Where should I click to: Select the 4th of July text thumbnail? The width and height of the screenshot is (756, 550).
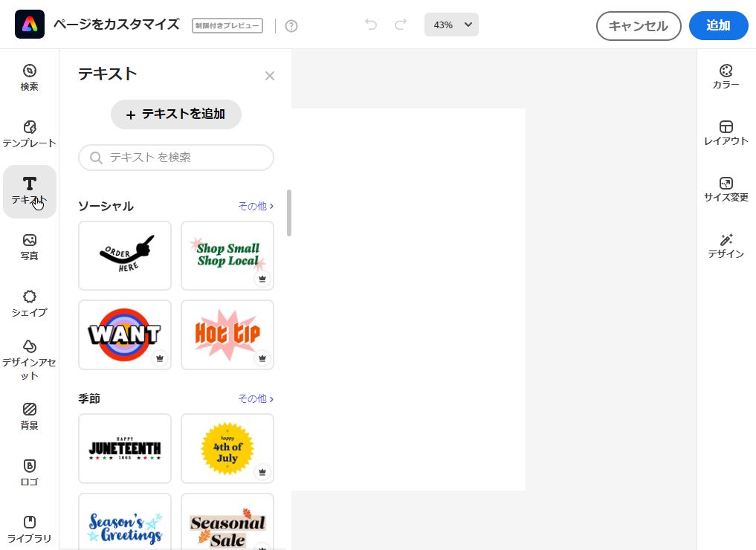[x=227, y=448]
